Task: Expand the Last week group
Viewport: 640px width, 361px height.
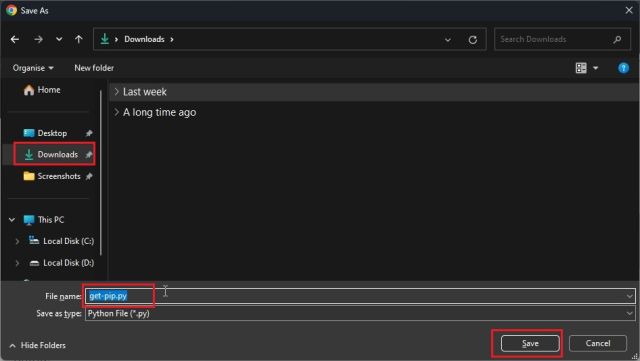Action: click(116, 91)
